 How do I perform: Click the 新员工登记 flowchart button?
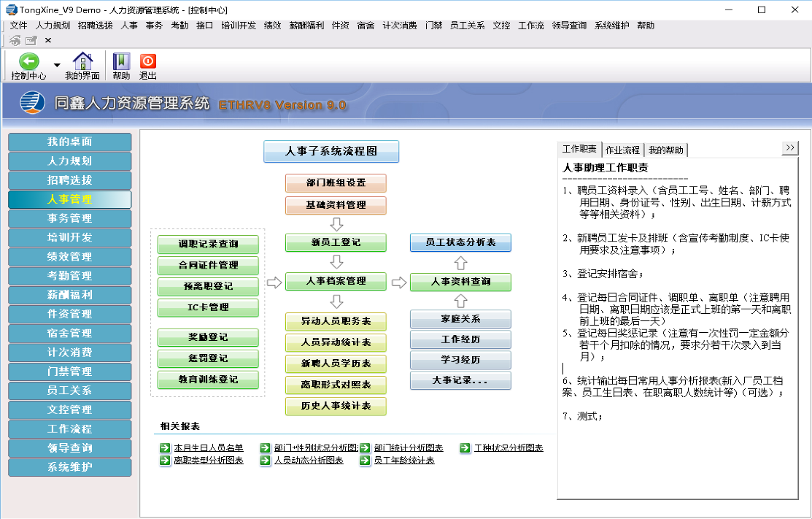point(336,242)
